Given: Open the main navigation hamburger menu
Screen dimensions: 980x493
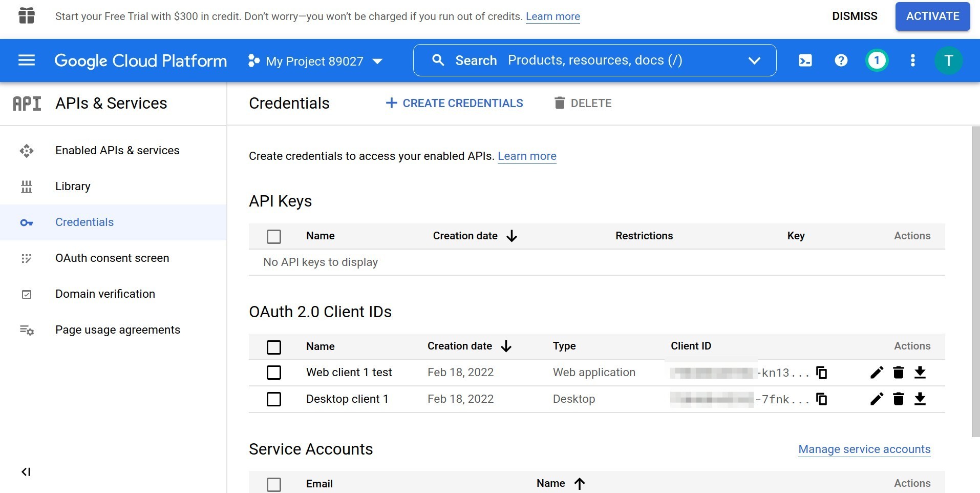Looking at the screenshot, I should pyautogui.click(x=27, y=60).
